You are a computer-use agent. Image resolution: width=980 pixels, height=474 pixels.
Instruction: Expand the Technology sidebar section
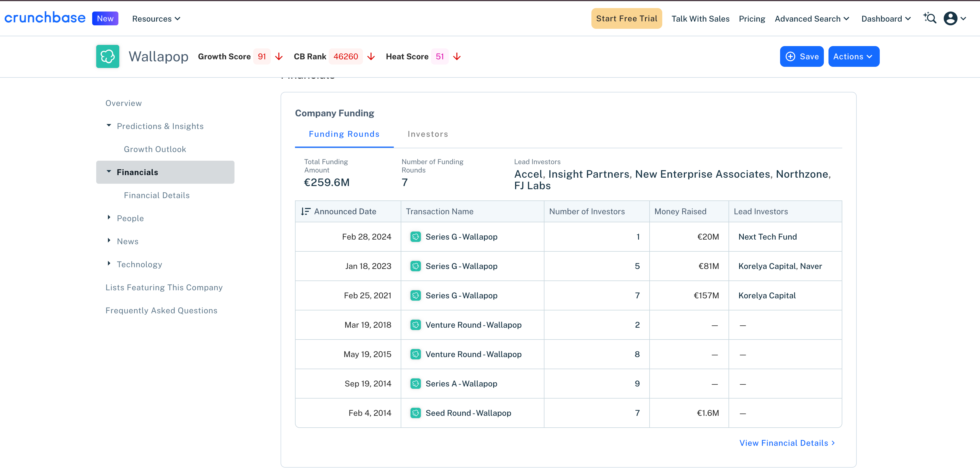coord(109,264)
